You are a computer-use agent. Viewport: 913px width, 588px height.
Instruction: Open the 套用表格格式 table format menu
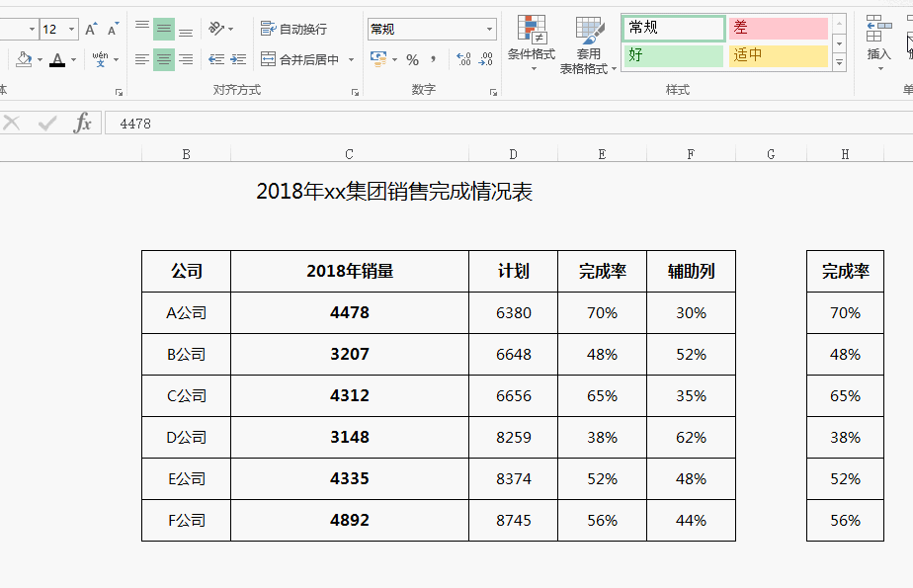[588, 44]
